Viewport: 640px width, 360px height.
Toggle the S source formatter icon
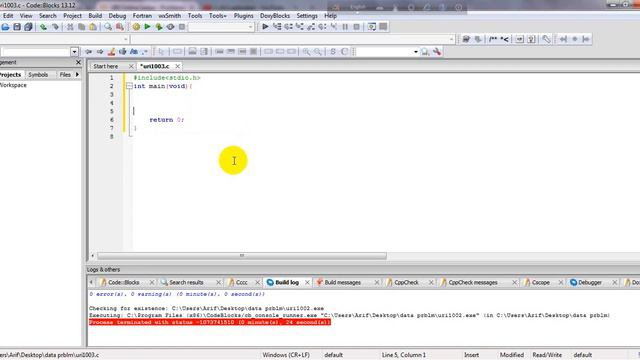[333, 52]
